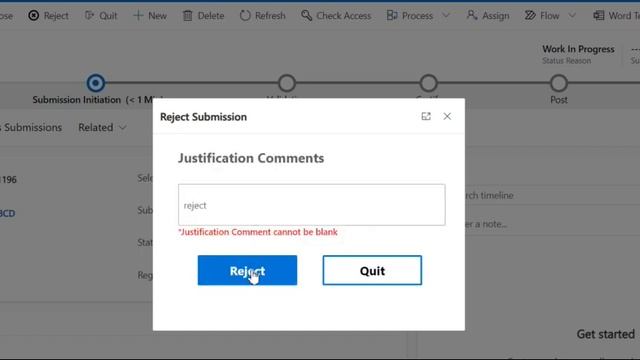
Task: Select the second process stage circle
Action: coord(287,83)
